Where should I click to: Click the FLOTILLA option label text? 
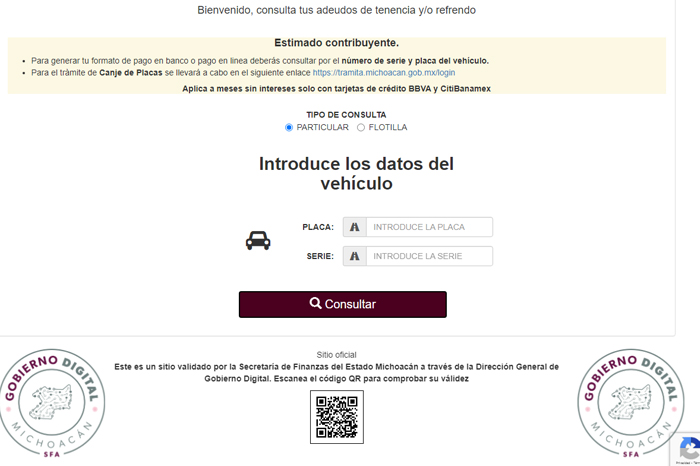pyautogui.click(x=388, y=127)
